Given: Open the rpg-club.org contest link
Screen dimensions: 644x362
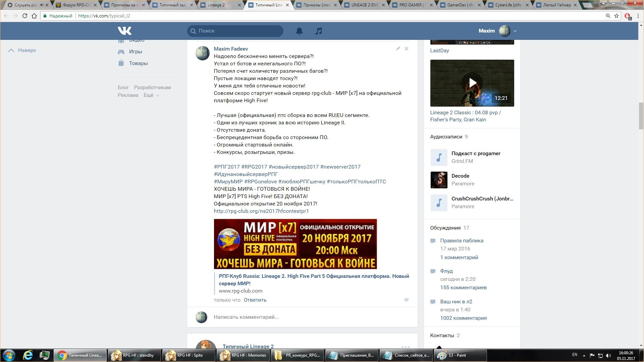Looking at the screenshot, I should 261,211.
